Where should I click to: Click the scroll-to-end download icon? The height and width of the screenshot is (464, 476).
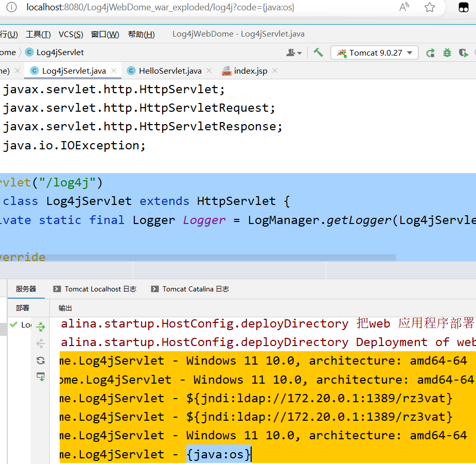[41, 377]
